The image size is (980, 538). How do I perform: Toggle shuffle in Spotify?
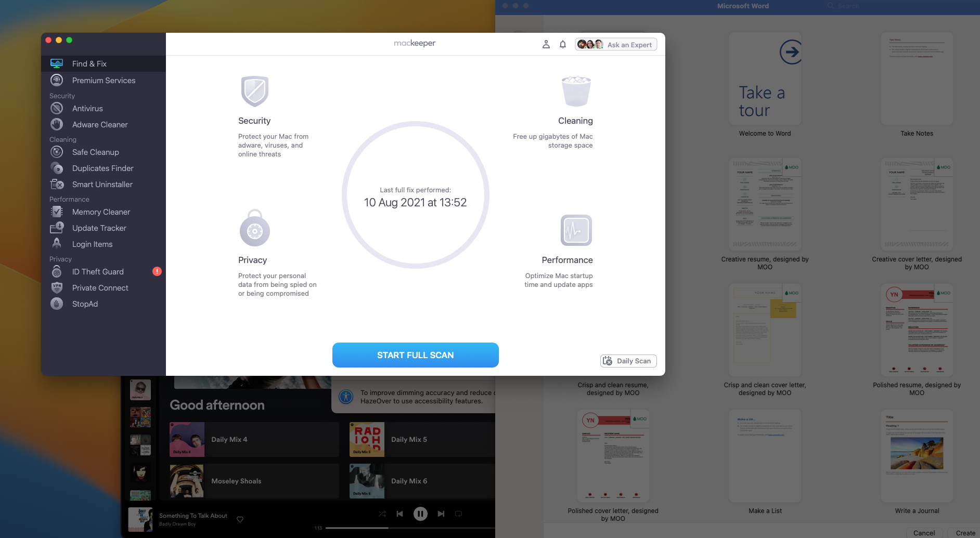[x=382, y=514]
